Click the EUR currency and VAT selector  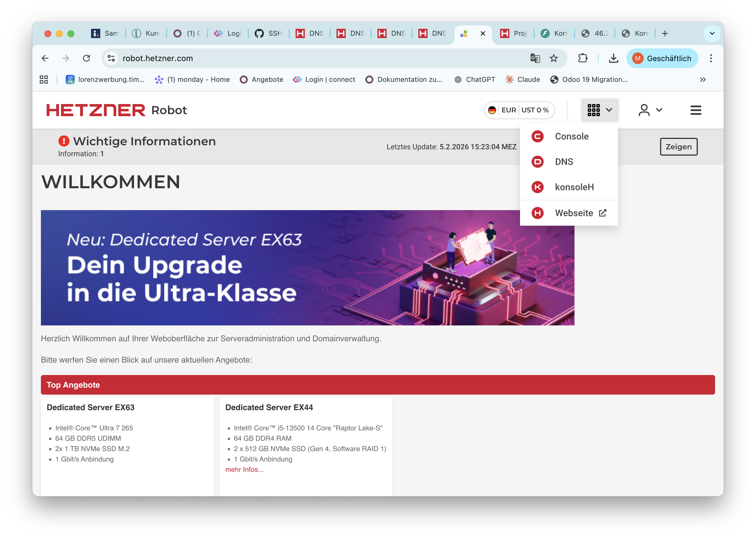click(x=519, y=110)
